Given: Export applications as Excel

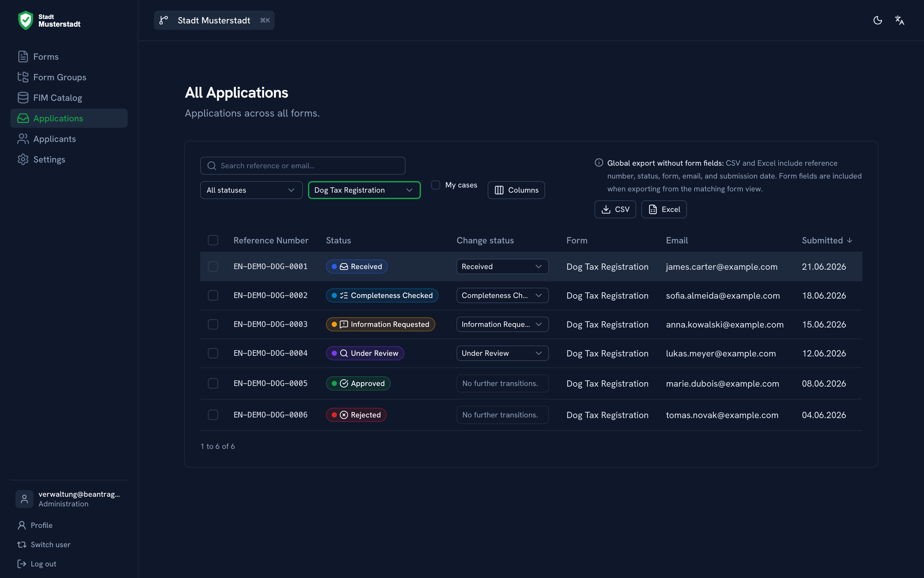Looking at the screenshot, I should pyautogui.click(x=664, y=209).
